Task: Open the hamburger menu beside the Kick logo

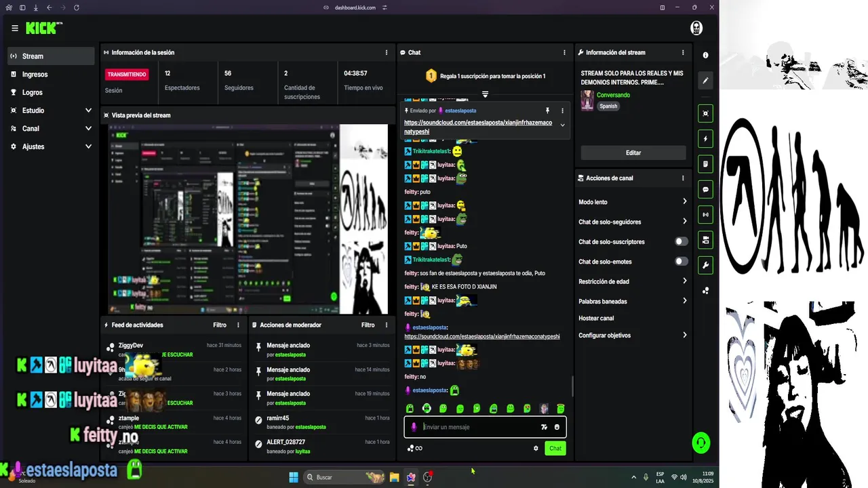Action: [x=15, y=28]
